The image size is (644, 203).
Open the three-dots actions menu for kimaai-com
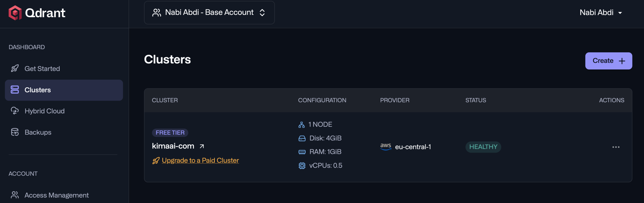point(616,147)
